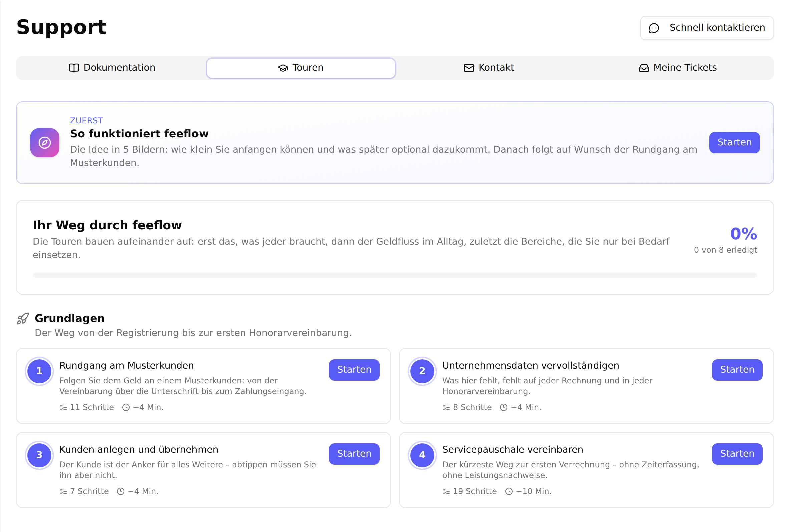Image resolution: width=790 pixels, height=532 pixels.
Task: Click the checklist icon beside 8 Schritte
Action: click(446, 407)
